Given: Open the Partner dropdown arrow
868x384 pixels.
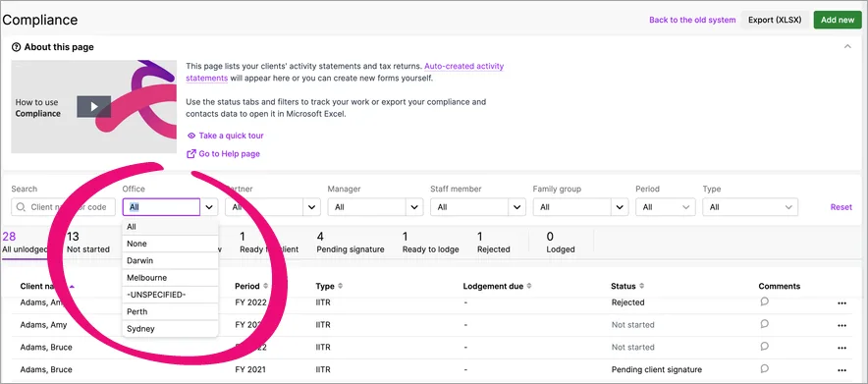Looking at the screenshot, I should pyautogui.click(x=312, y=207).
